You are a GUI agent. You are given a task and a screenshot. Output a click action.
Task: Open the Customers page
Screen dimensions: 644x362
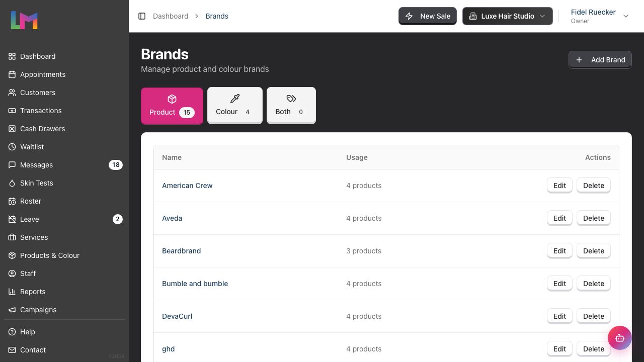coord(64,93)
